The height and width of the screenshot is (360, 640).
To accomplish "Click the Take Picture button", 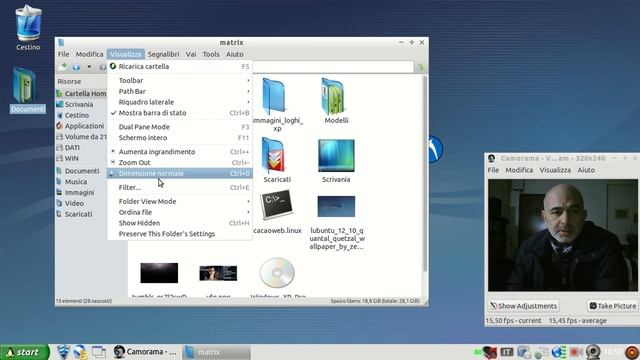I will [x=612, y=306].
